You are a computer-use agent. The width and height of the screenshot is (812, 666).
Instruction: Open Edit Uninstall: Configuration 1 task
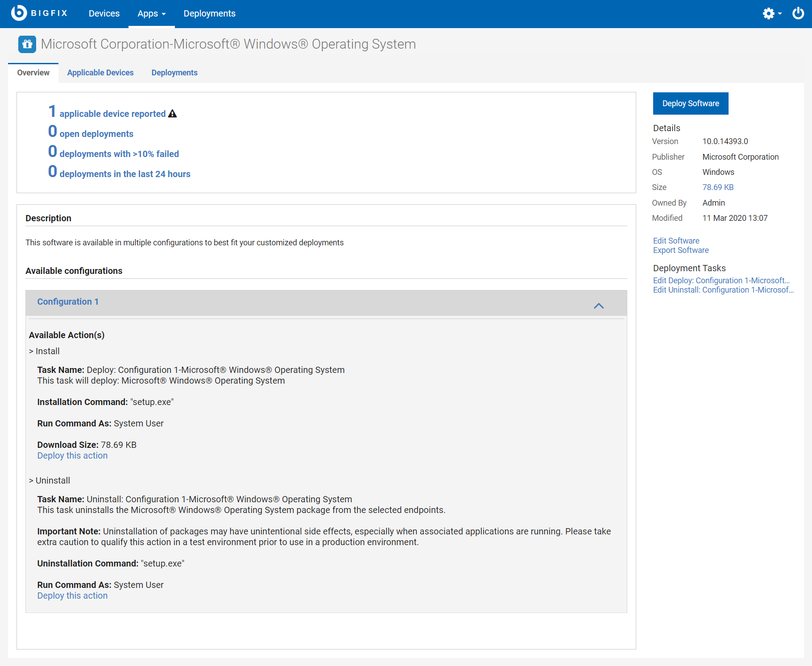pos(723,290)
